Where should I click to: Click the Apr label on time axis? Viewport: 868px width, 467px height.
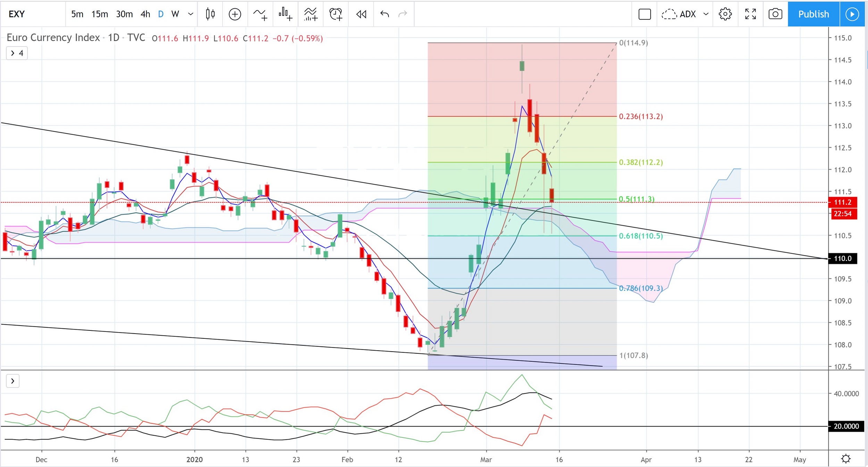(x=646, y=459)
